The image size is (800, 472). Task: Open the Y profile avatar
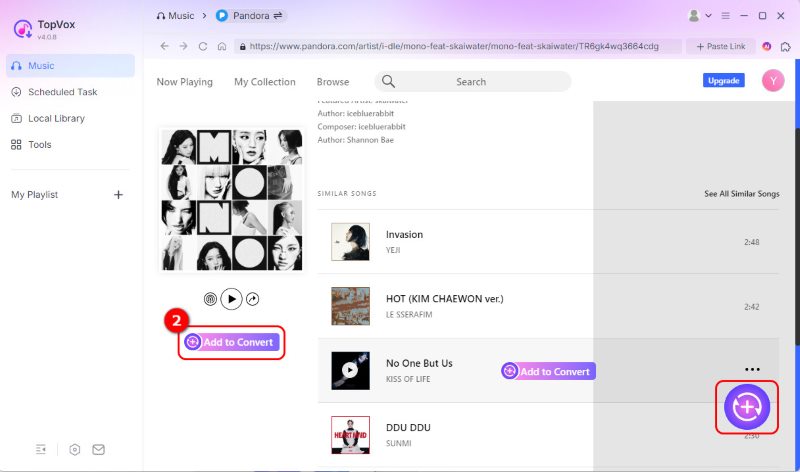pyautogui.click(x=773, y=81)
